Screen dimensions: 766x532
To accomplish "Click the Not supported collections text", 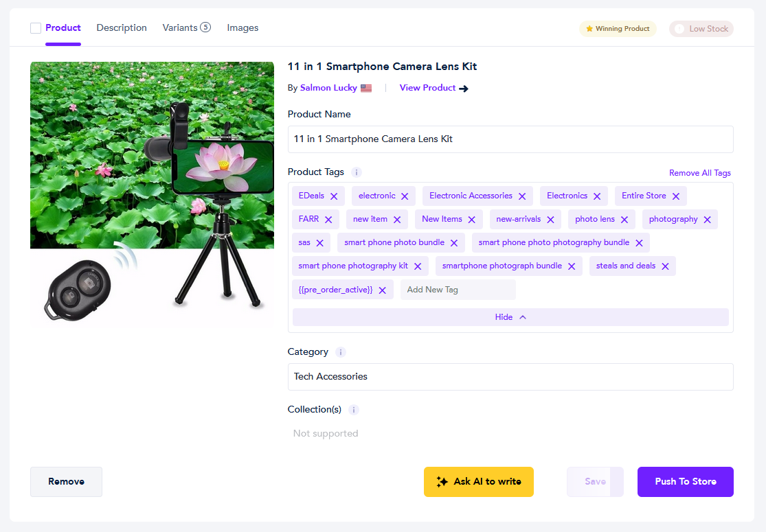I will 326,433.
